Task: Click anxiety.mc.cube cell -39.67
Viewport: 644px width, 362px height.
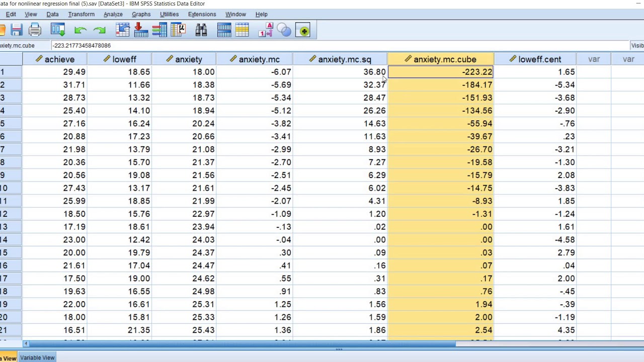Action: click(440, 136)
